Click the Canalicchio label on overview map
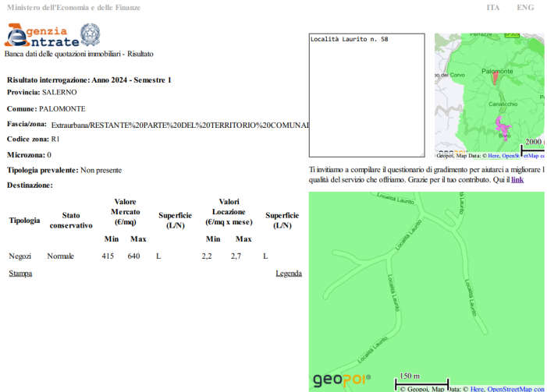The image size is (547, 392). (502, 104)
